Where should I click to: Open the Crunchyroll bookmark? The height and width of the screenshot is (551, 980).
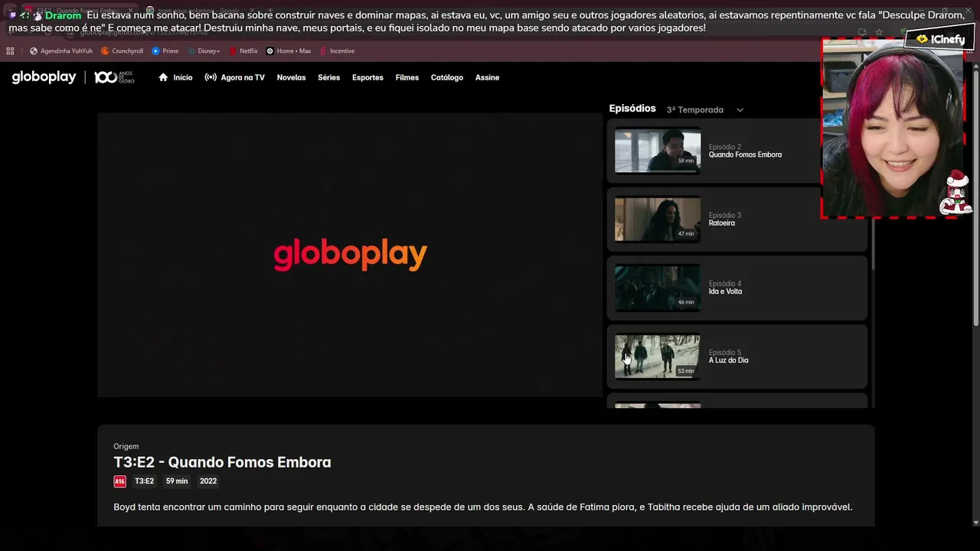(122, 51)
